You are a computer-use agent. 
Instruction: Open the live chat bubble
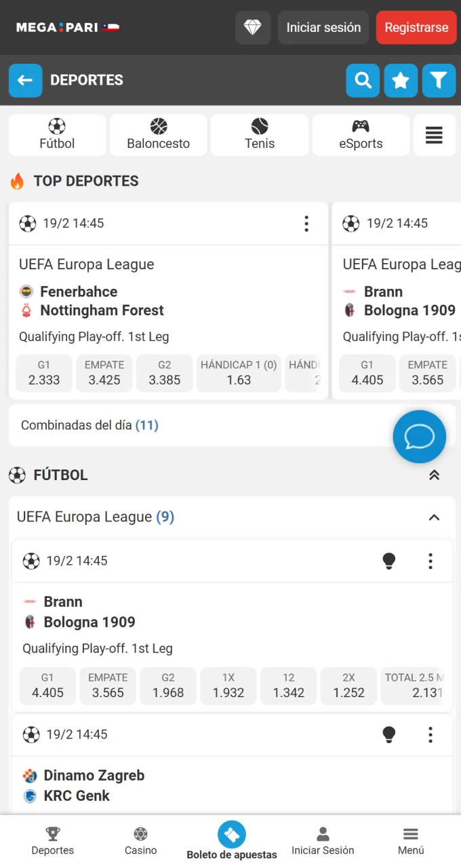[419, 437]
